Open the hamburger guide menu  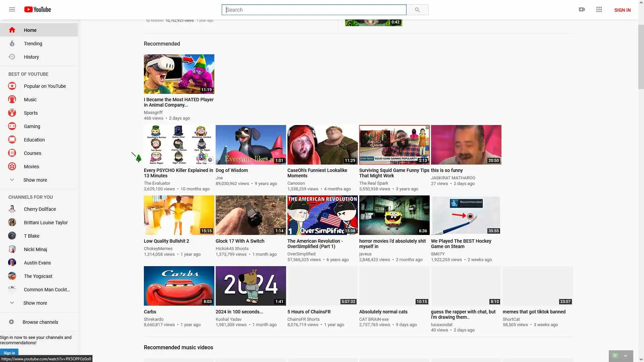[12, 9]
